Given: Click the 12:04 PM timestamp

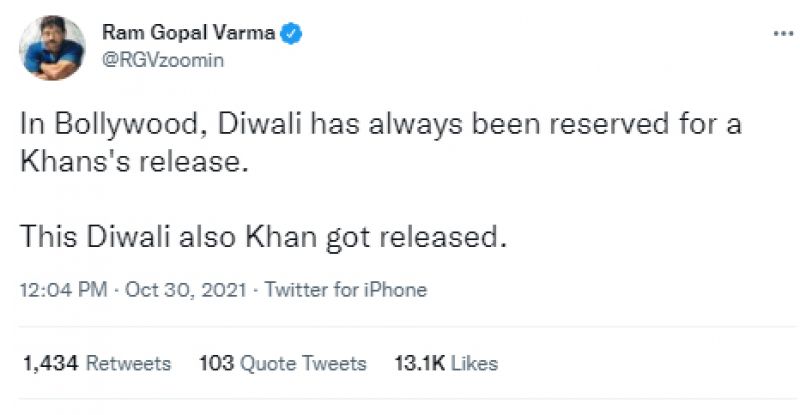Looking at the screenshot, I should pyautogui.click(x=60, y=290).
